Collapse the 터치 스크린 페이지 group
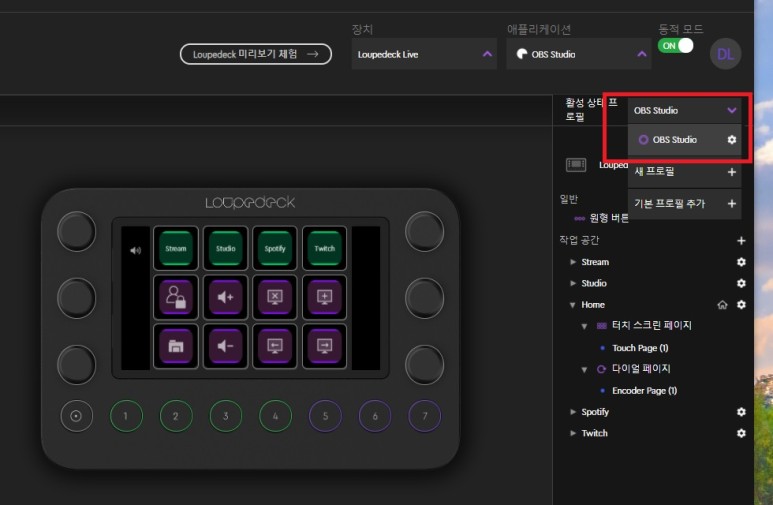The width and height of the screenshot is (773, 505). 584,326
